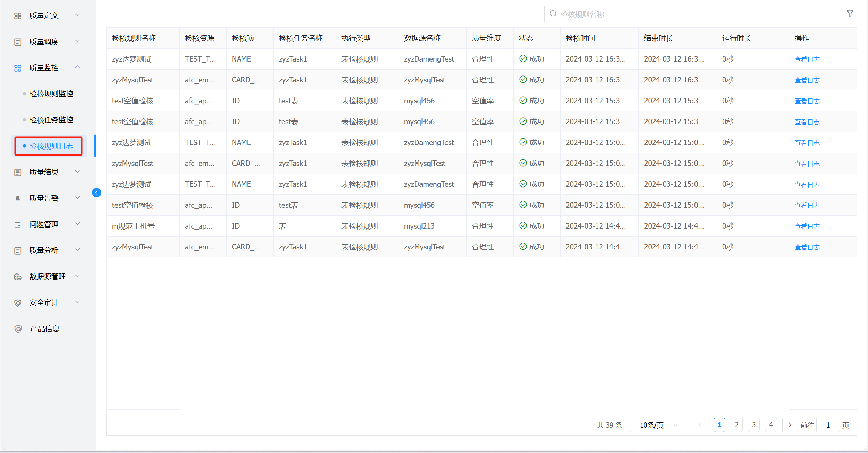Click the next page arrow button

click(790, 425)
